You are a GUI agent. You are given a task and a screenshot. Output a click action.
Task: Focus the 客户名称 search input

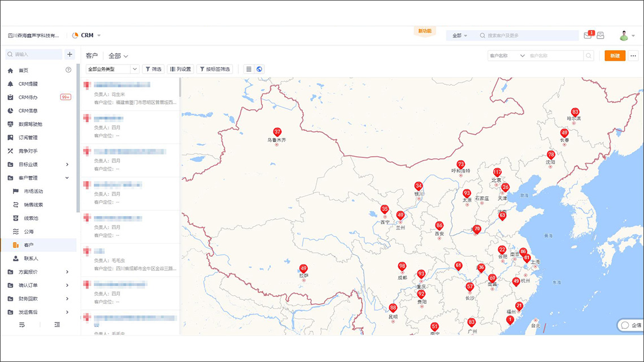click(555, 55)
